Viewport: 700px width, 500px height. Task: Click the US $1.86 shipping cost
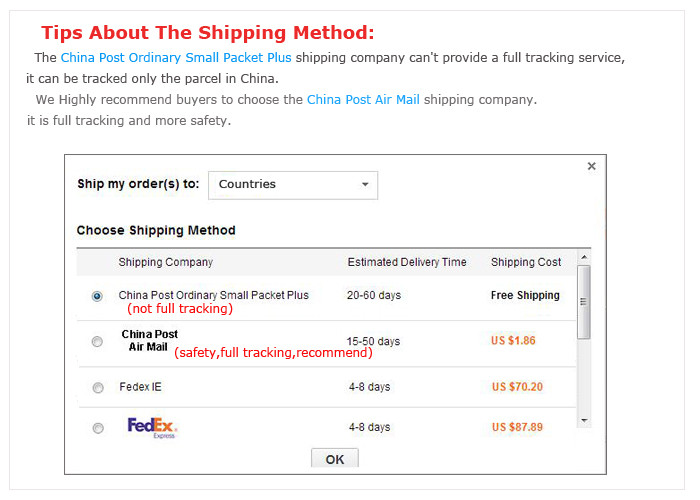[x=513, y=341]
